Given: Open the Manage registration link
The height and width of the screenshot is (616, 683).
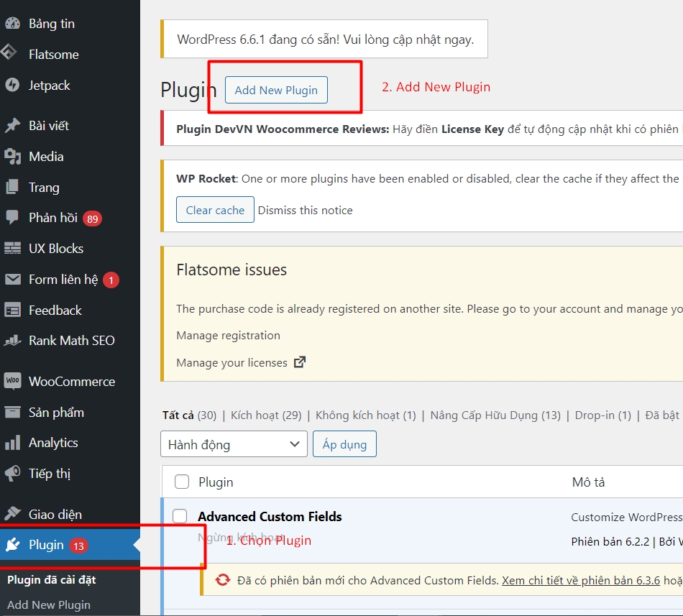Looking at the screenshot, I should coord(228,336).
